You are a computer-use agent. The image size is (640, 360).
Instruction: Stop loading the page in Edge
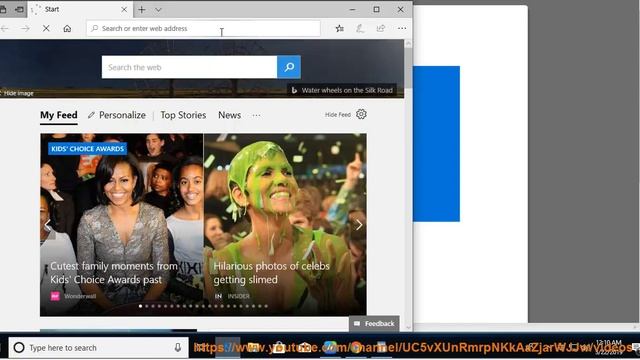(x=46, y=28)
